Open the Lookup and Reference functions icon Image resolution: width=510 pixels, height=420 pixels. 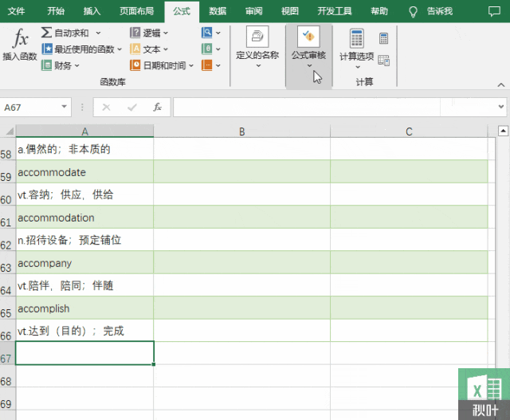pos(207,33)
